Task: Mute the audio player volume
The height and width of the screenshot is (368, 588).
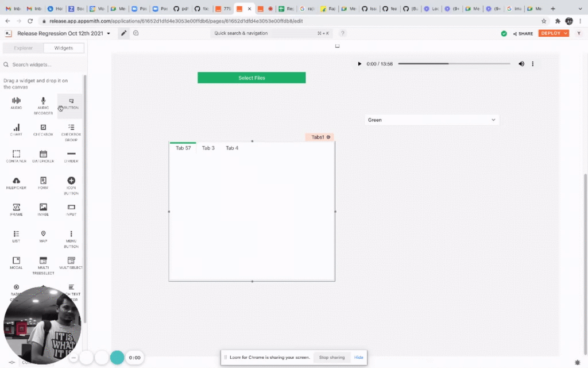Action: pyautogui.click(x=521, y=64)
